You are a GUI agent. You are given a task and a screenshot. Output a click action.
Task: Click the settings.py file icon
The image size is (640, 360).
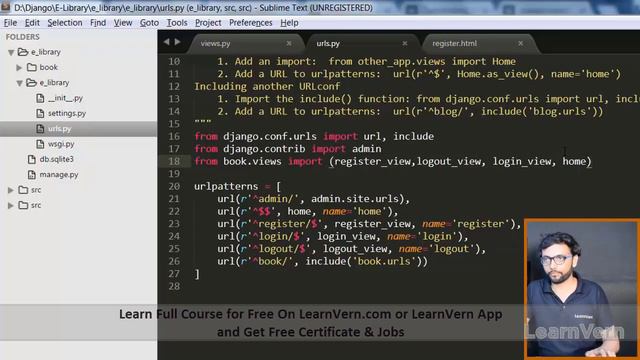40,113
